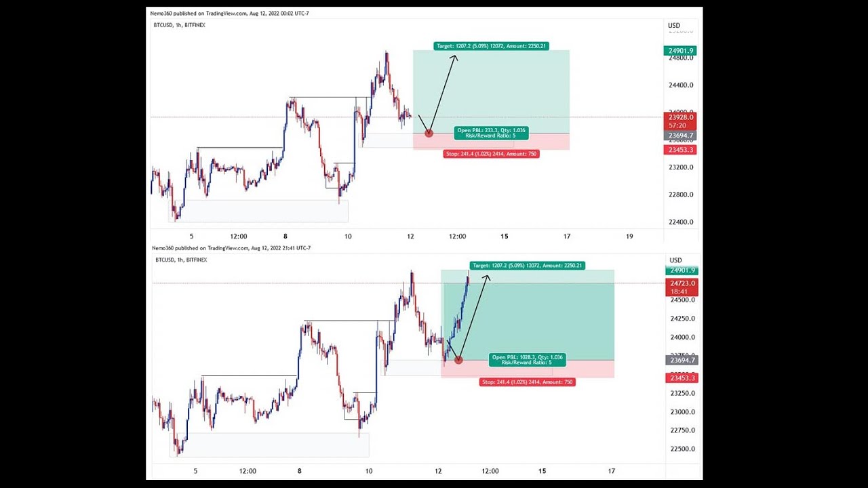Select the green Target label in the upper chart
868x488 pixels.
click(x=491, y=46)
